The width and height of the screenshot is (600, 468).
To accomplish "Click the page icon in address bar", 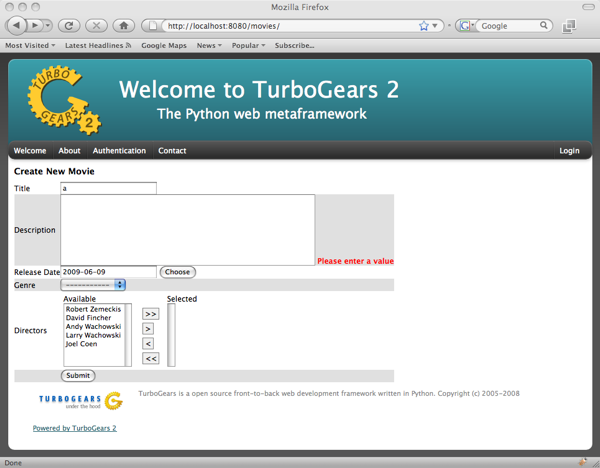I will 153,26.
